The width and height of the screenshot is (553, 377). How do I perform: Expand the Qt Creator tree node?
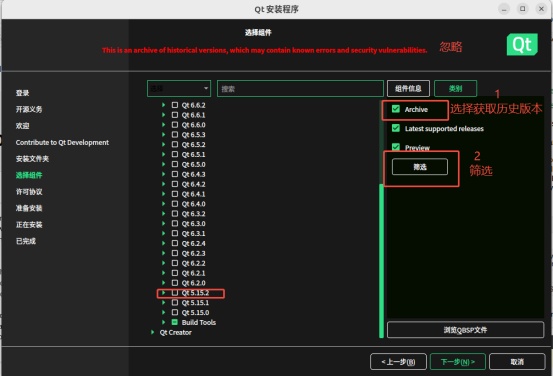pyautogui.click(x=152, y=332)
